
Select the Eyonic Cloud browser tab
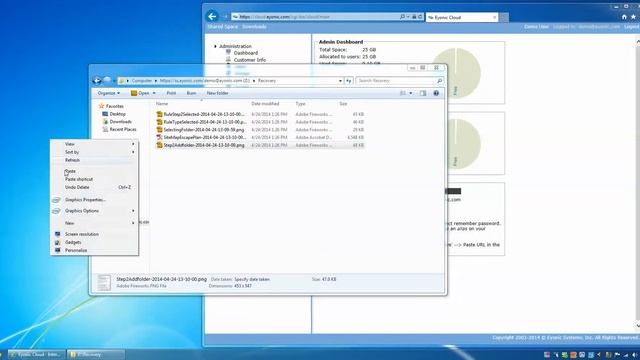click(x=462, y=18)
